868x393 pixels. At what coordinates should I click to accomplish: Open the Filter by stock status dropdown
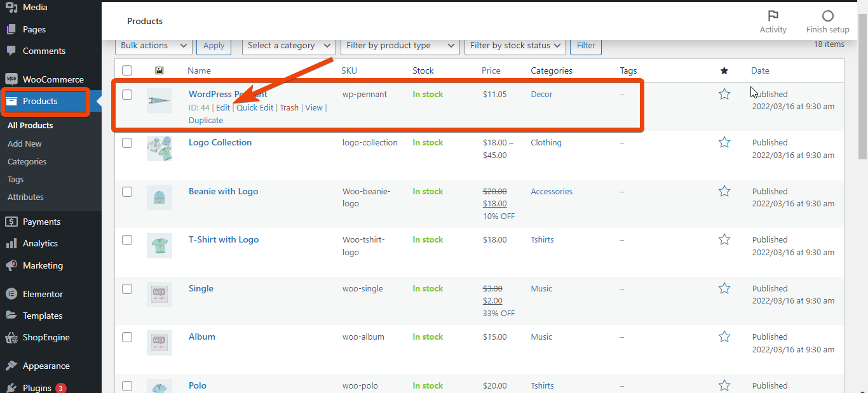(x=515, y=46)
